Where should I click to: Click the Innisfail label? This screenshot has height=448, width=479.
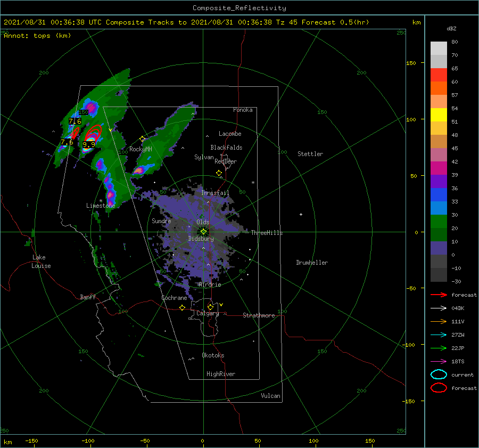click(x=215, y=193)
